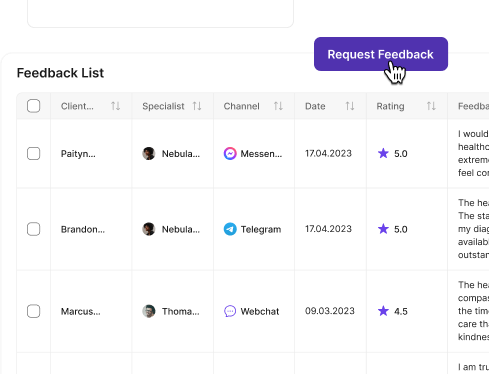Viewport: 489px width, 374px height.
Task: Sort by Specialist column arrows icon
Action: click(197, 106)
